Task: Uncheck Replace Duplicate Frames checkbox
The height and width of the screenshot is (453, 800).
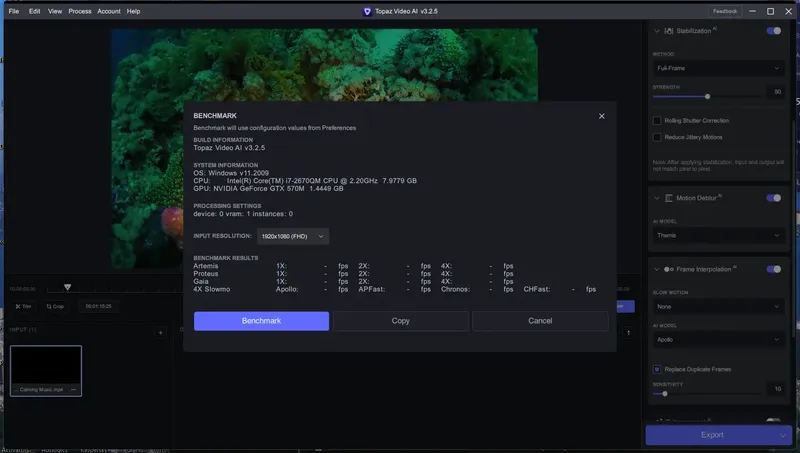Action: [657, 369]
